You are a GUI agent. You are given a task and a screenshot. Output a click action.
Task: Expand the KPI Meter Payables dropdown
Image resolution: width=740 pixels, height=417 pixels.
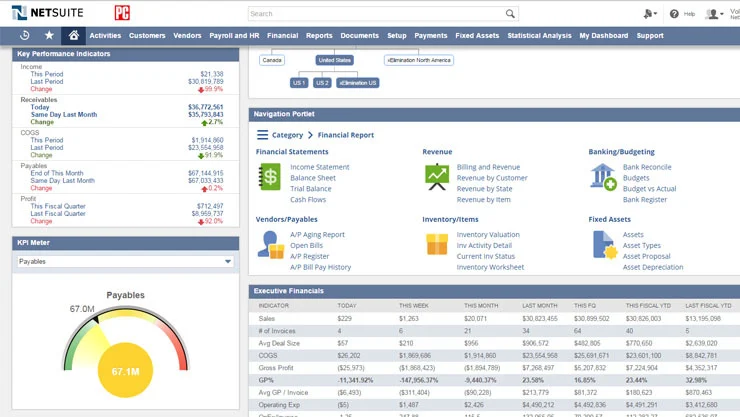228,262
